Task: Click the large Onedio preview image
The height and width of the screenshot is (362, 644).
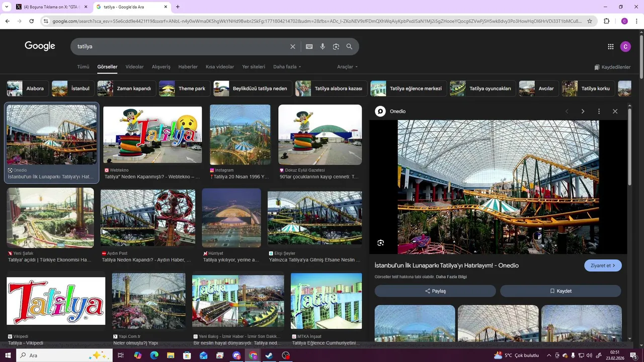Action: tap(498, 187)
